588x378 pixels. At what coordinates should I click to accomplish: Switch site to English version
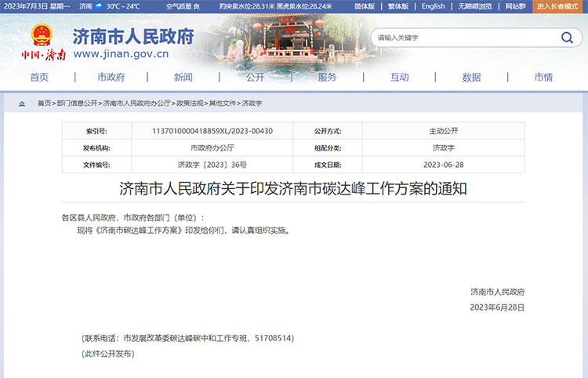click(x=433, y=6)
